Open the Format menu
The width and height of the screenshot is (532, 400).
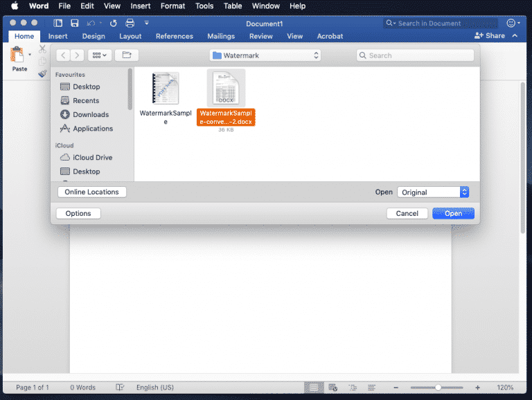(172, 6)
